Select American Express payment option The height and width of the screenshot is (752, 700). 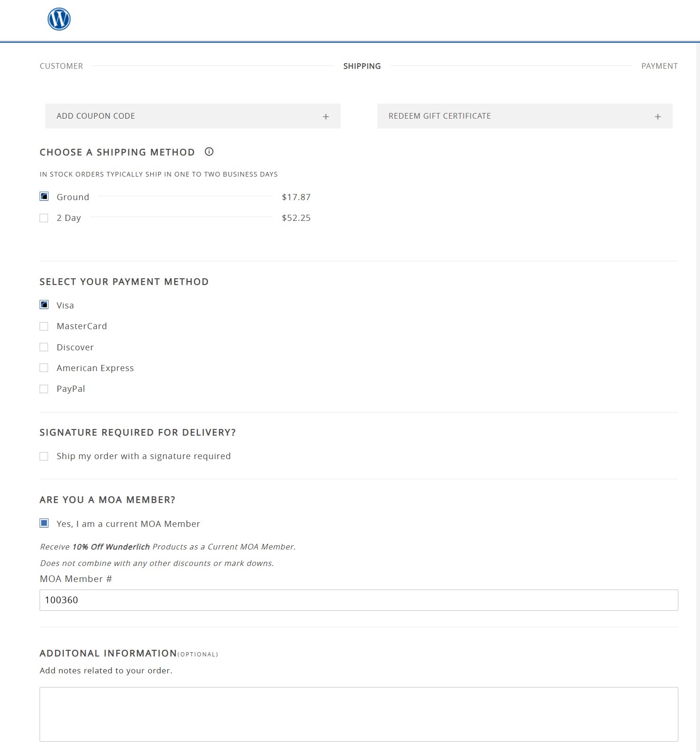pyautogui.click(x=44, y=368)
